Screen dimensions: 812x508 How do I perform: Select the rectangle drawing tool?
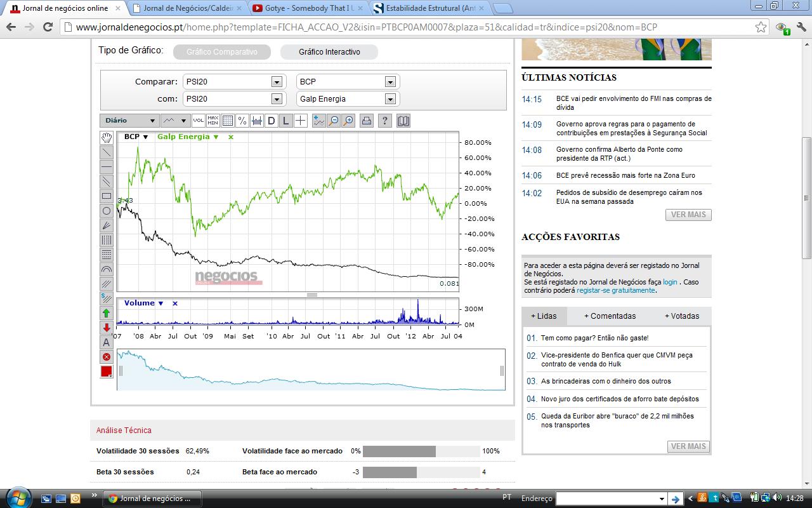107,196
